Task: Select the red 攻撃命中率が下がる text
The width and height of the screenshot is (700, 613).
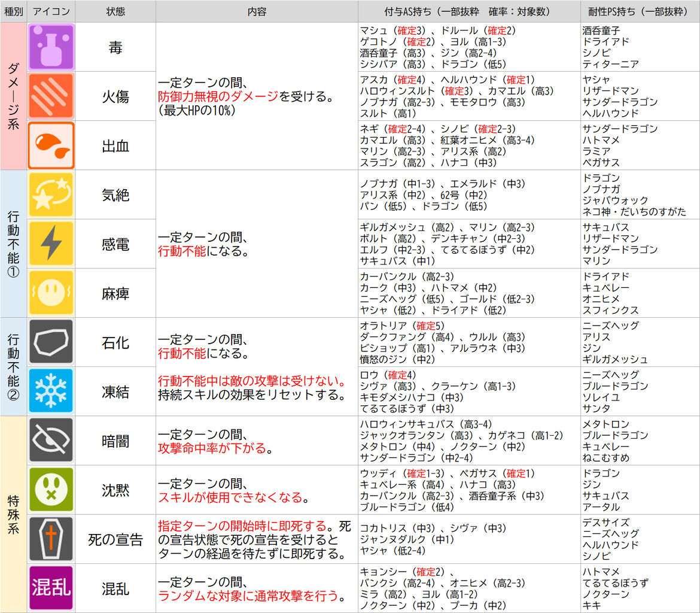Action: [212, 448]
